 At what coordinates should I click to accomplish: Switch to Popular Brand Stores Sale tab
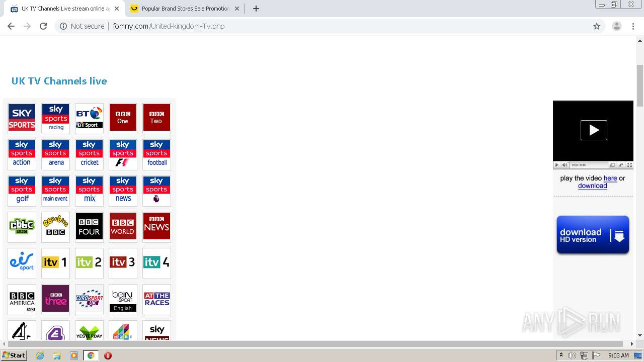point(185,9)
